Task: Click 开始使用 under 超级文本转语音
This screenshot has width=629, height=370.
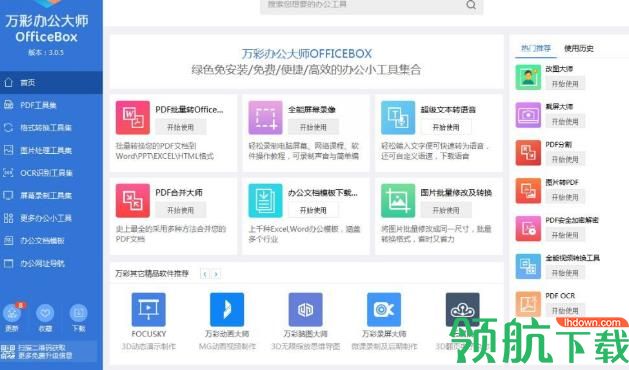Action: point(446,127)
